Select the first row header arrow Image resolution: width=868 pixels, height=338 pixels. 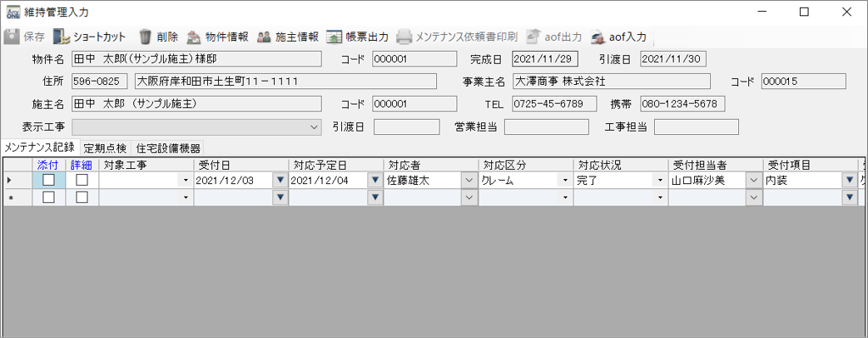17,180
